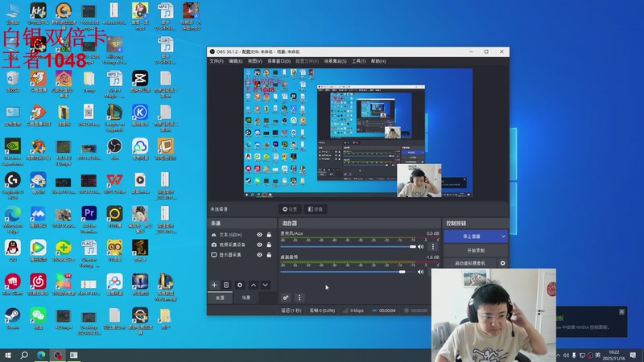Unlock the video capture device lock
644x362 pixels.
(269, 245)
